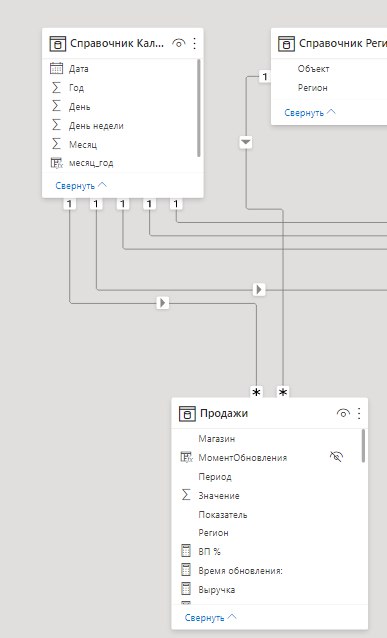Click right filter arrow on upper relationship line
The height and width of the screenshot is (638, 387).
point(259,290)
